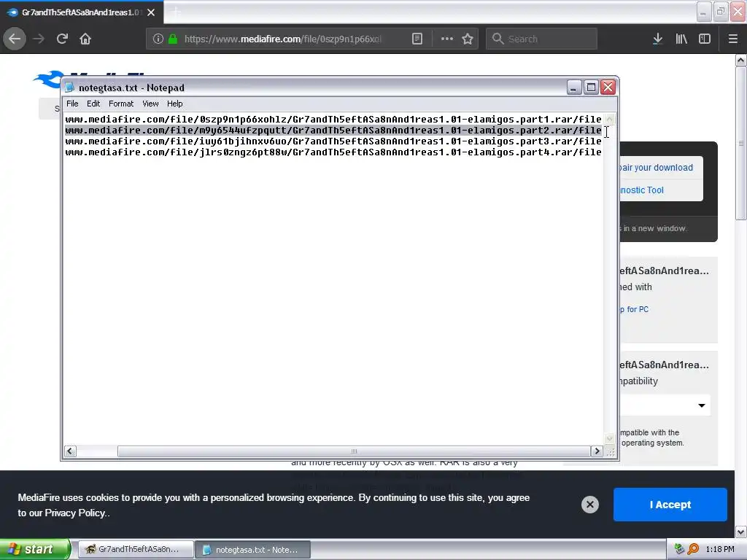This screenshot has height=560, width=747.
Task: Click browser page scrollbar down arrow
Action: (741, 532)
